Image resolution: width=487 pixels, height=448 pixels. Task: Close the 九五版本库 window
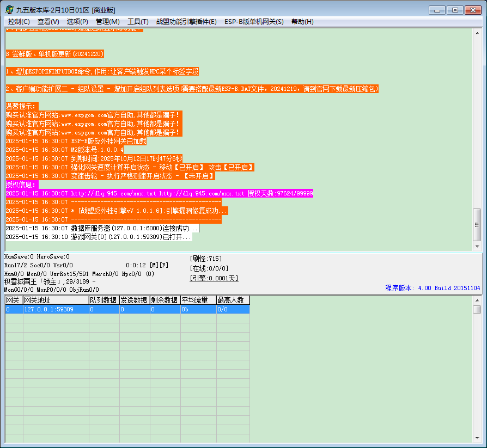click(x=473, y=10)
